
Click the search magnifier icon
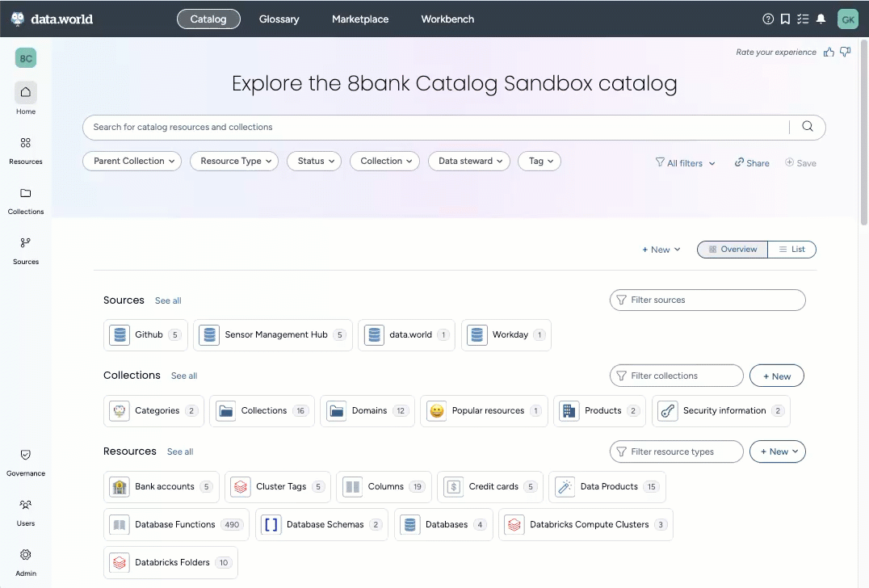[808, 127]
